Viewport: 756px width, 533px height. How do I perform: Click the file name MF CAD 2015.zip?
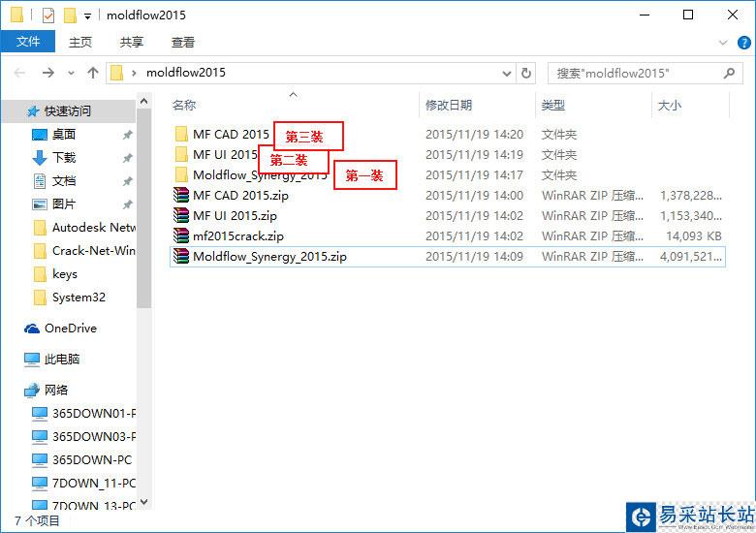(x=240, y=195)
